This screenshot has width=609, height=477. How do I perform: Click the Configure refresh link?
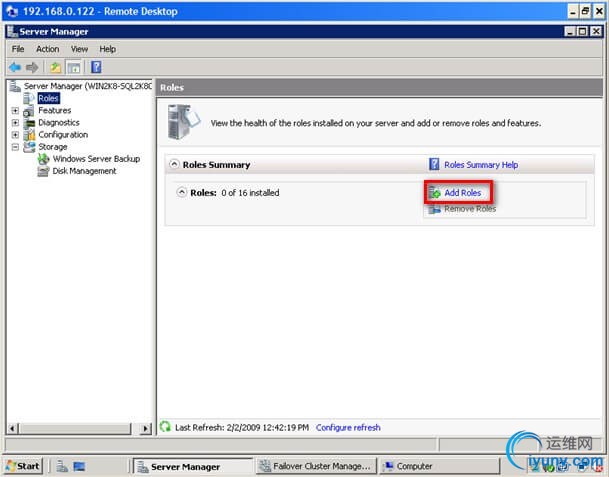pyautogui.click(x=348, y=427)
